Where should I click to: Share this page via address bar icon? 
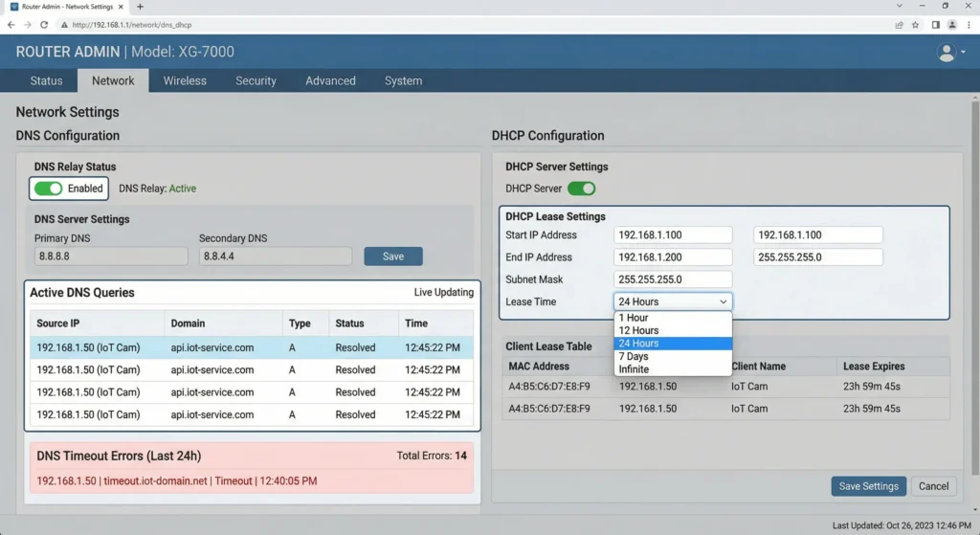click(899, 25)
